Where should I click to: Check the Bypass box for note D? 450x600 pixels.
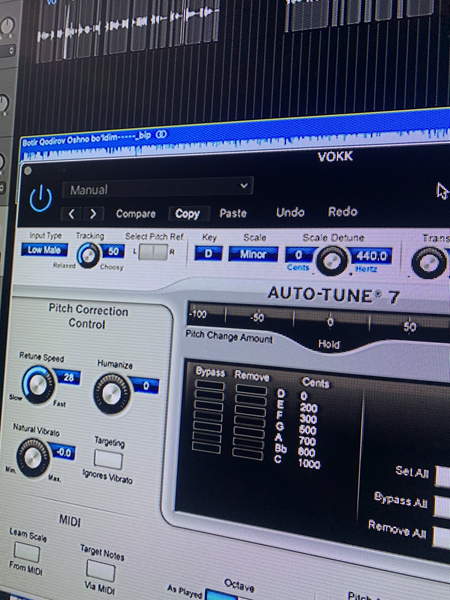[209, 385]
